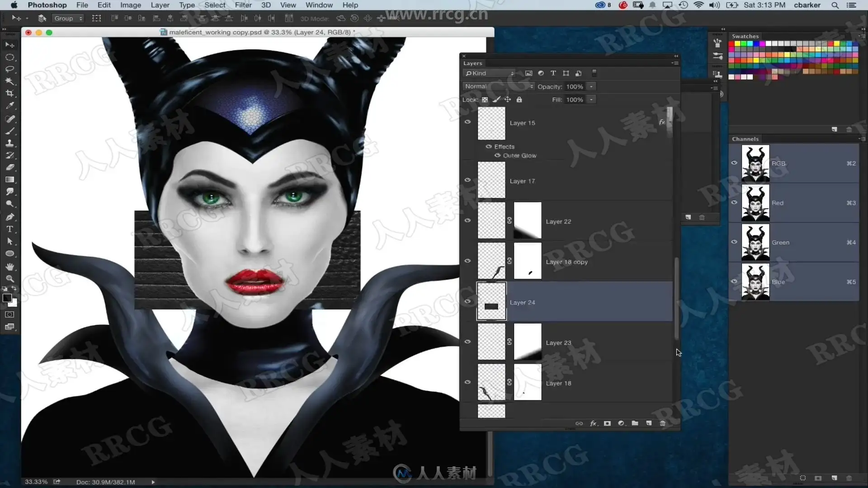Select the Pen tool
This screenshot has height=488, width=868.
pos(10,217)
